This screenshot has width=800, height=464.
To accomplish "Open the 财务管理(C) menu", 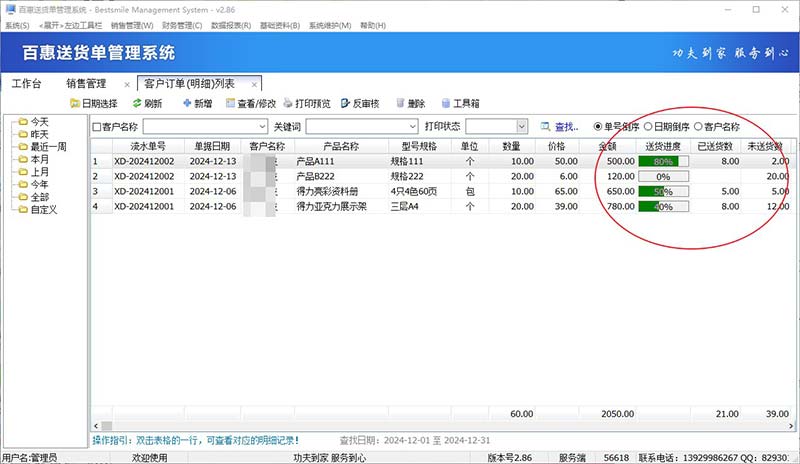I will [181, 25].
